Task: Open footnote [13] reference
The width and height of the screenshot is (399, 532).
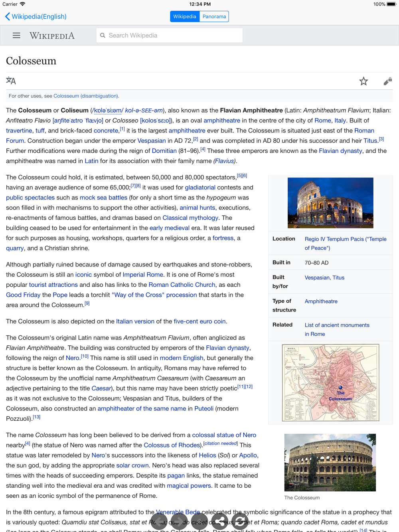Action: [x=37, y=417]
